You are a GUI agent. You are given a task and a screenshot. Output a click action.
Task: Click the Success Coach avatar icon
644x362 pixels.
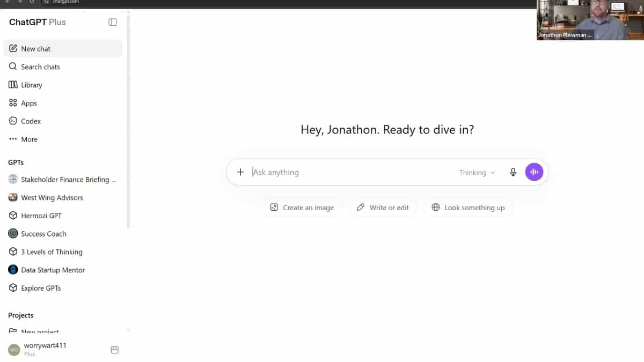click(13, 234)
